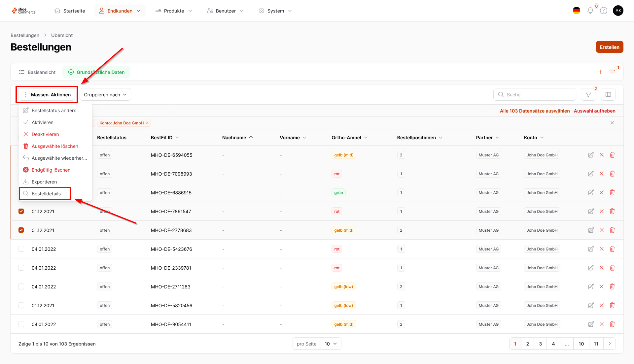Image resolution: width=634 pixels, height=364 pixels.
Task: Click Alle 103 Datensätze auswählen link
Action: click(x=535, y=111)
